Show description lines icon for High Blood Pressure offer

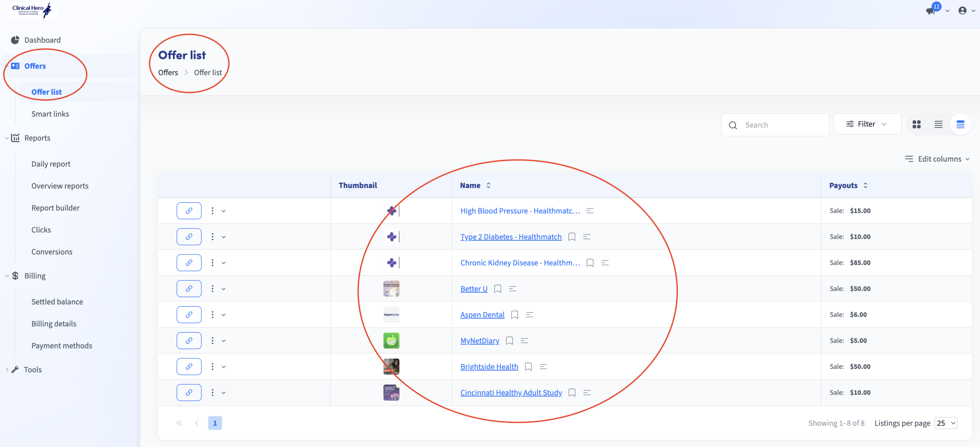click(x=590, y=211)
